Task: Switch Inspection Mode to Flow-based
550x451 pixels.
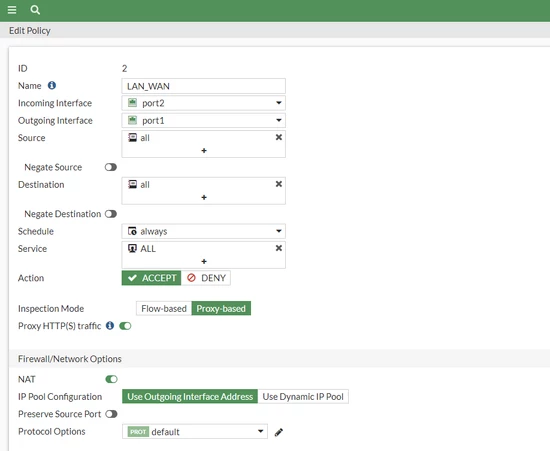Action: 164,309
